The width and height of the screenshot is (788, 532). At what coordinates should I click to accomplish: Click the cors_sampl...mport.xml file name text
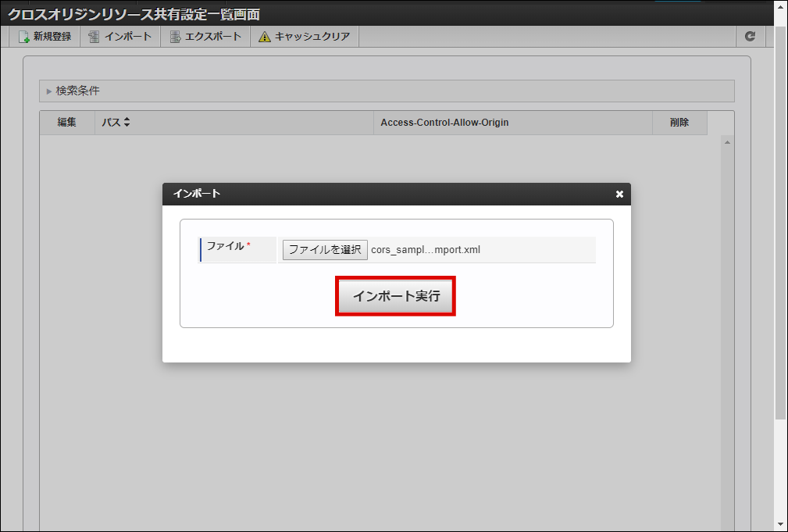[426, 249]
